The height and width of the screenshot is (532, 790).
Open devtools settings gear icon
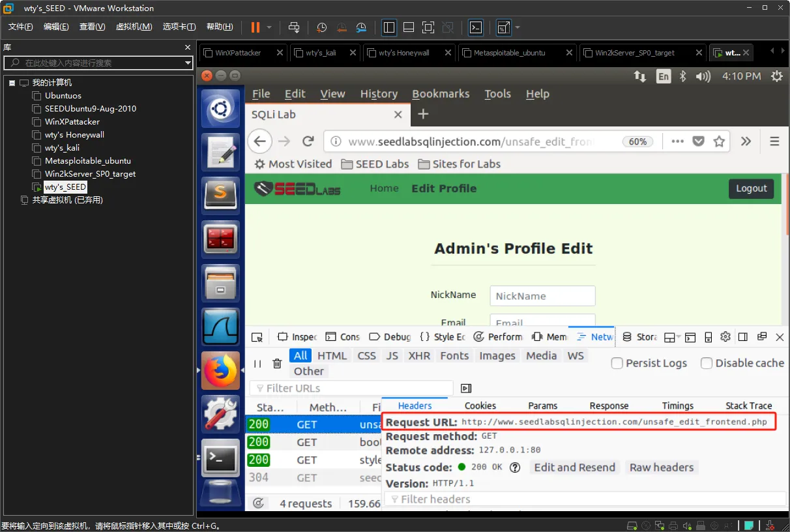[725, 337]
